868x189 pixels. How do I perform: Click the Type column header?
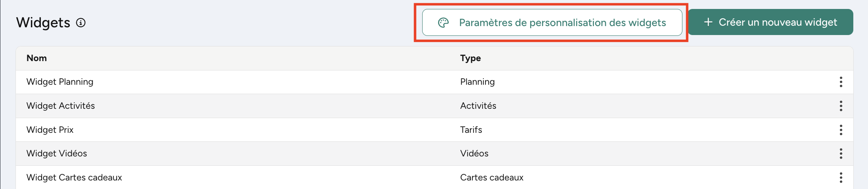pyautogui.click(x=470, y=58)
